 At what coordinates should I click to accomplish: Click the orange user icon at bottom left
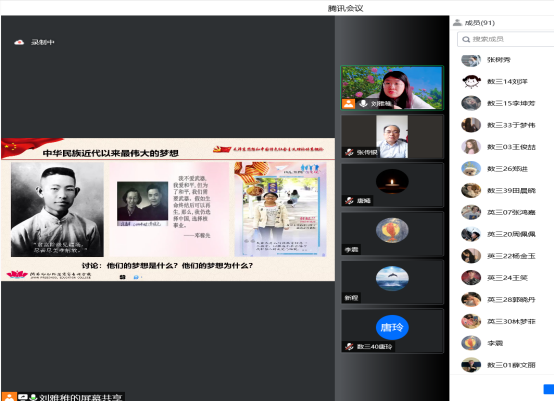[x=9, y=396]
